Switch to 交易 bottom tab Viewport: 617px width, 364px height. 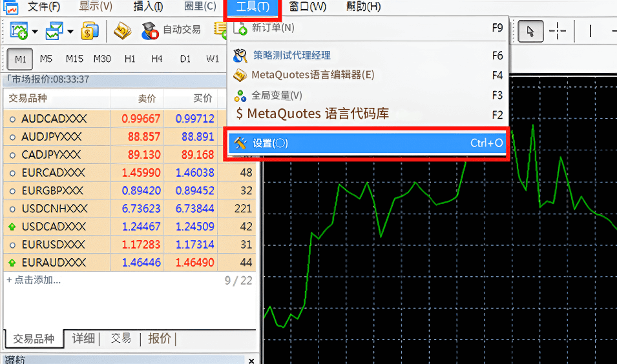[121, 338]
